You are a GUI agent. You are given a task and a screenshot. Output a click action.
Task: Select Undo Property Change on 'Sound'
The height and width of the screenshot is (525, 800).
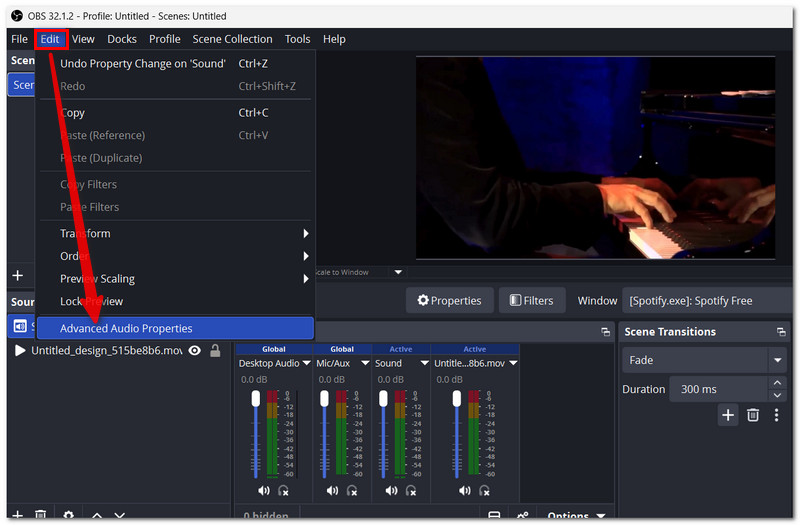click(176, 64)
